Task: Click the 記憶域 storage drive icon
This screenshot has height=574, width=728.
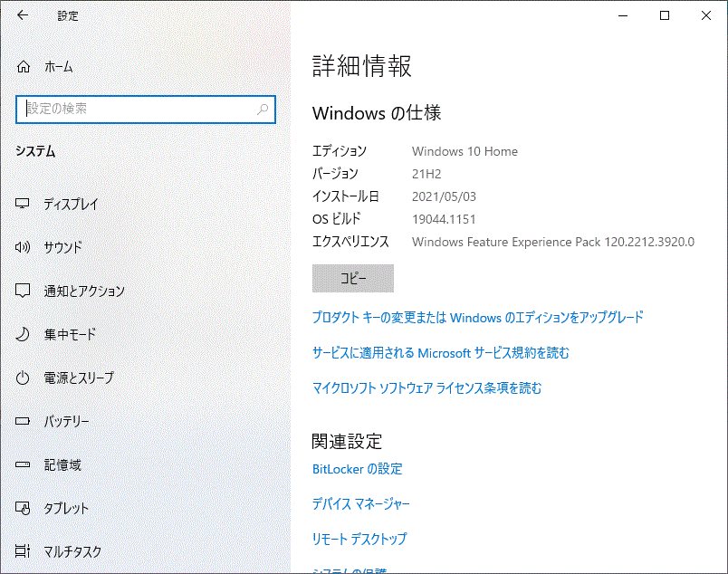Action: point(23,464)
